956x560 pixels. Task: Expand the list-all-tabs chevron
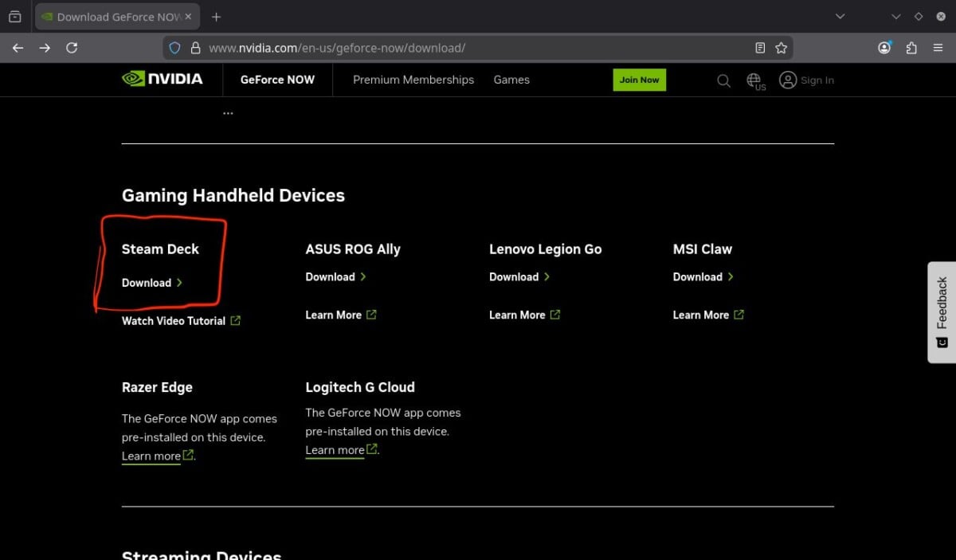(x=840, y=17)
